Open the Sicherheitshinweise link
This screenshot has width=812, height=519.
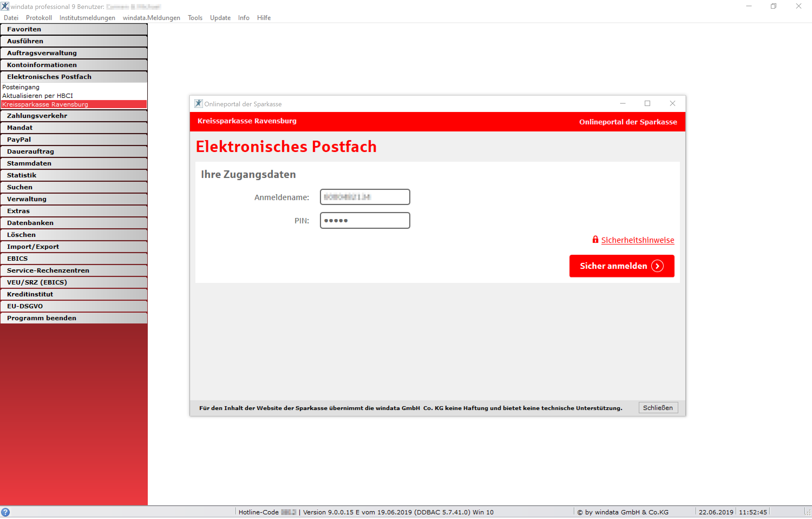[638, 240]
